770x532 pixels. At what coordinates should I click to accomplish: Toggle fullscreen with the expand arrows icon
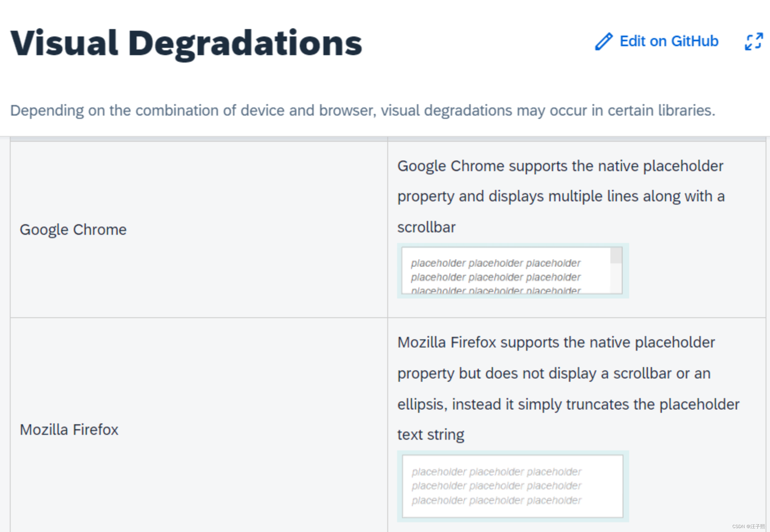[754, 42]
